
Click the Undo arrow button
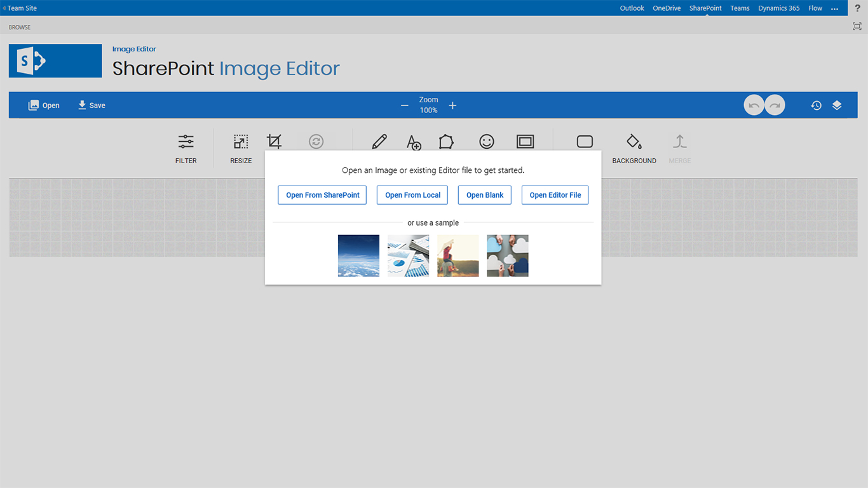[x=754, y=105]
